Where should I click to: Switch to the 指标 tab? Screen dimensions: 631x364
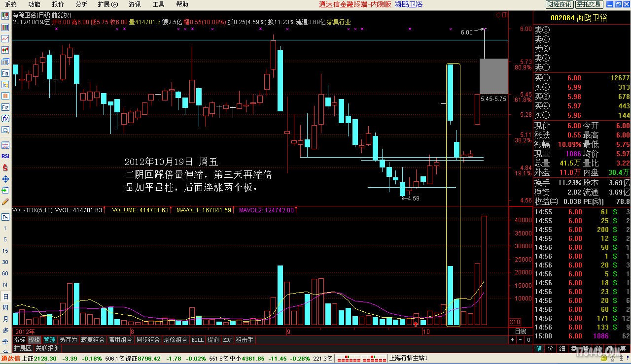click(20, 340)
